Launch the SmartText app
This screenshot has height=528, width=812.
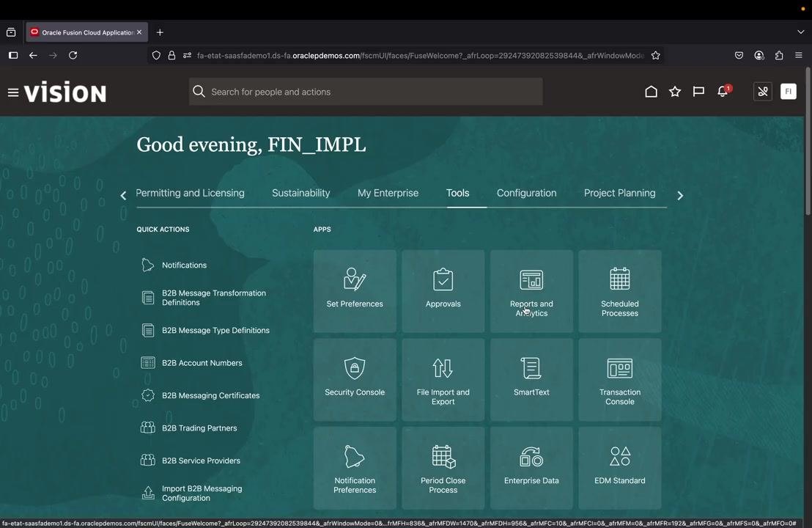(531, 380)
